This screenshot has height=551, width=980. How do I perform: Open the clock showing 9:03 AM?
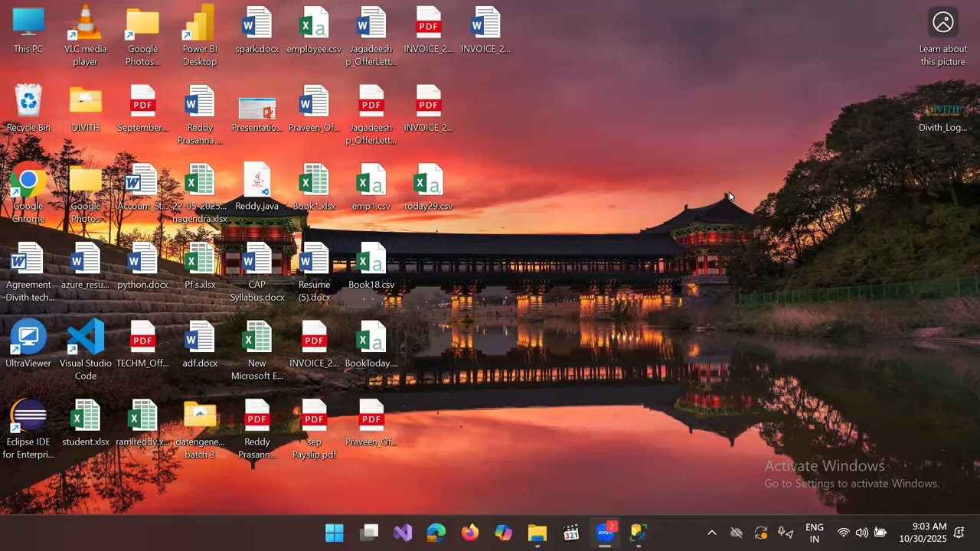tap(923, 533)
